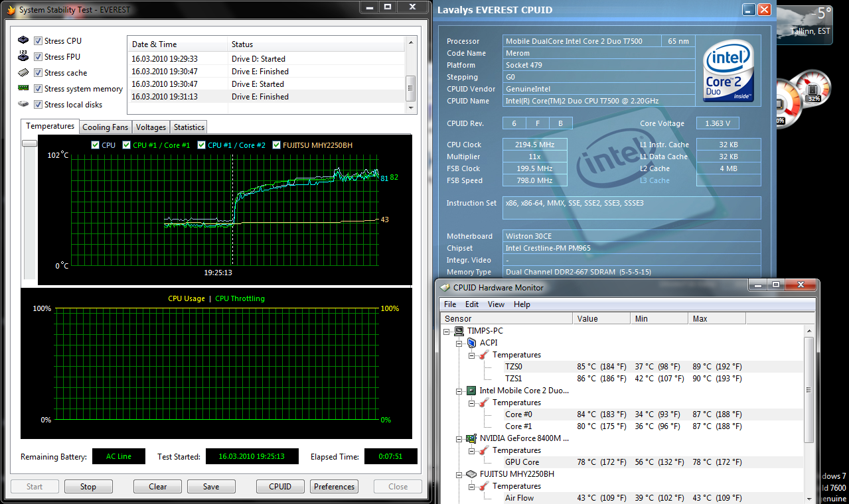Collapse the Temperatures node under ACPI
The width and height of the screenshot is (849, 504).
pos(471,355)
